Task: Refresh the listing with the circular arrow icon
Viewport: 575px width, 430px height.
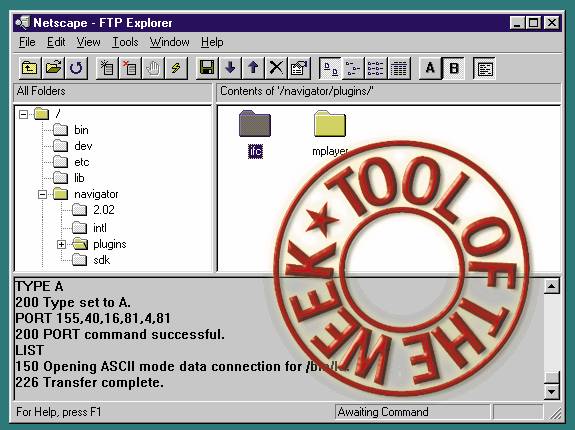Action: (76, 68)
